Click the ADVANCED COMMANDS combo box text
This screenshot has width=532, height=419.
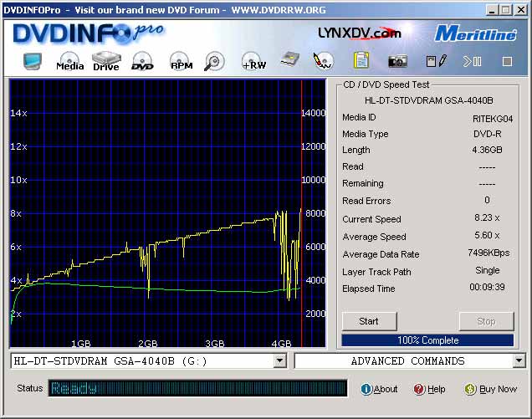click(408, 361)
